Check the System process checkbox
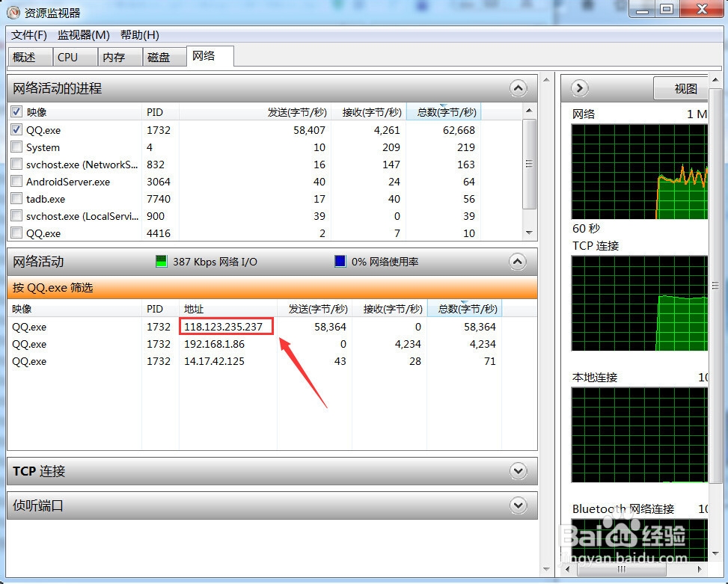The image size is (728, 584). point(16,147)
